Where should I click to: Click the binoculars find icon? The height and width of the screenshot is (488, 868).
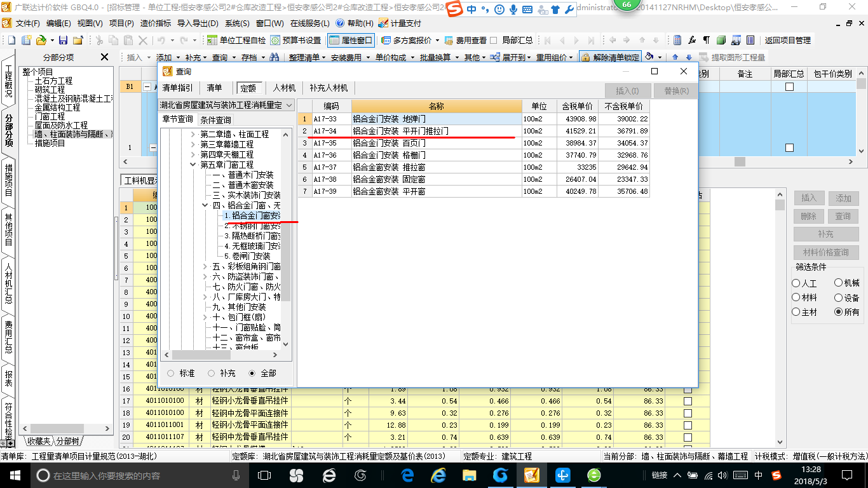click(x=275, y=57)
